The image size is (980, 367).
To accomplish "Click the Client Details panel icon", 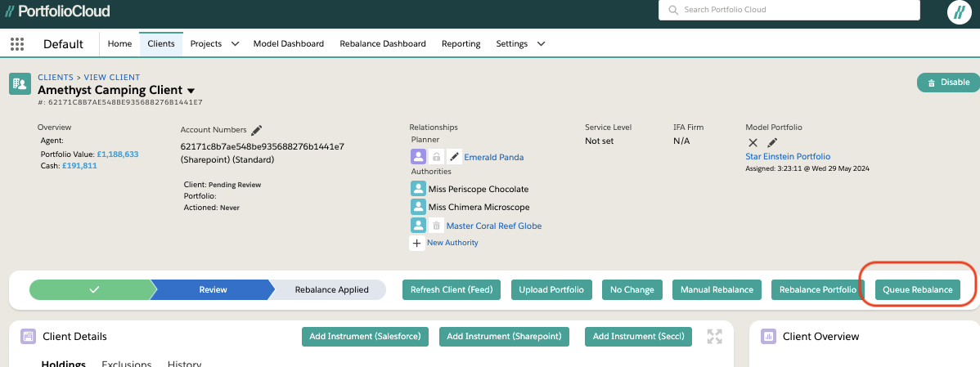I will (x=28, y=337).
